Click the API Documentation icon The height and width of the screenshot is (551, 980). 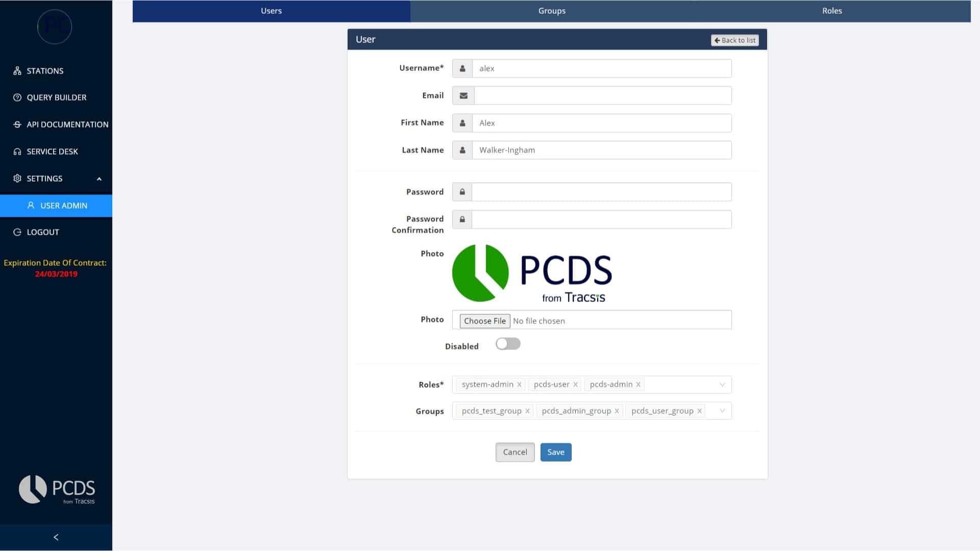point(17,124)
